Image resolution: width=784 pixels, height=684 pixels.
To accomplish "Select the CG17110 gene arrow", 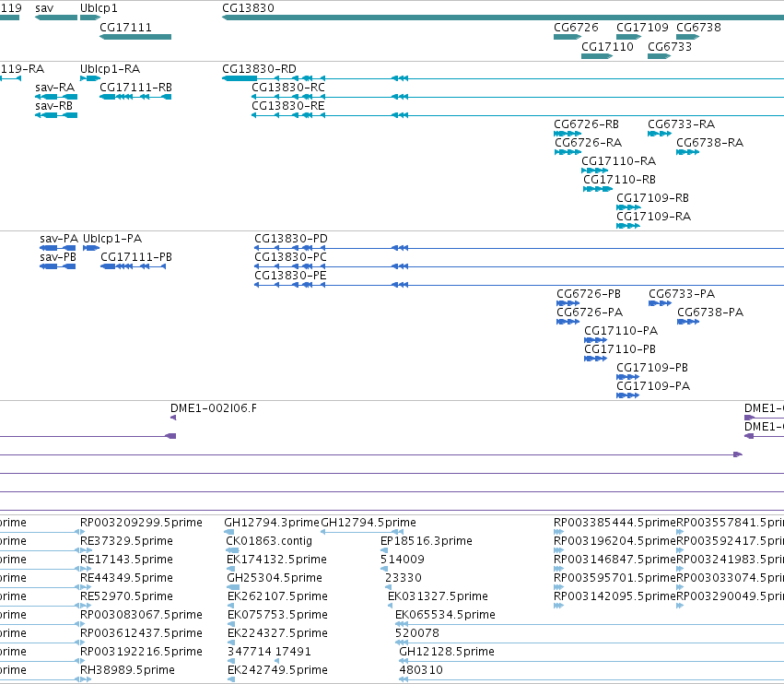I will [597, 56].
